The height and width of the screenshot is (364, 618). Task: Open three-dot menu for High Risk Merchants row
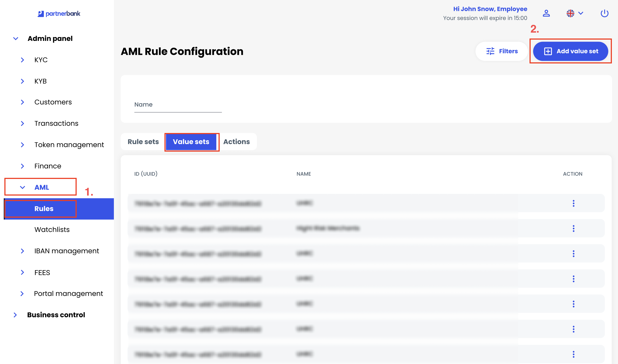[x=573, y=229]
